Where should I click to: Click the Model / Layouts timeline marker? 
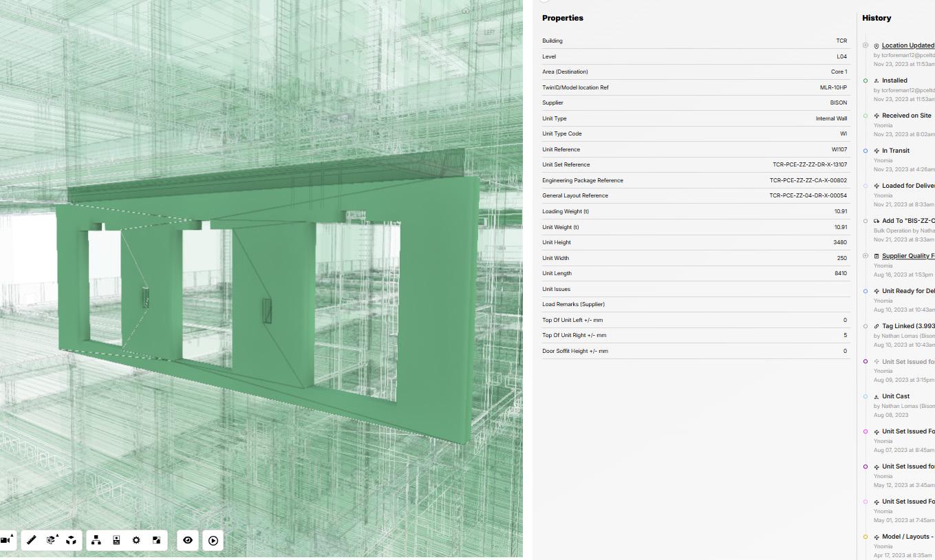pyautogui.click(x=866, y=537)
